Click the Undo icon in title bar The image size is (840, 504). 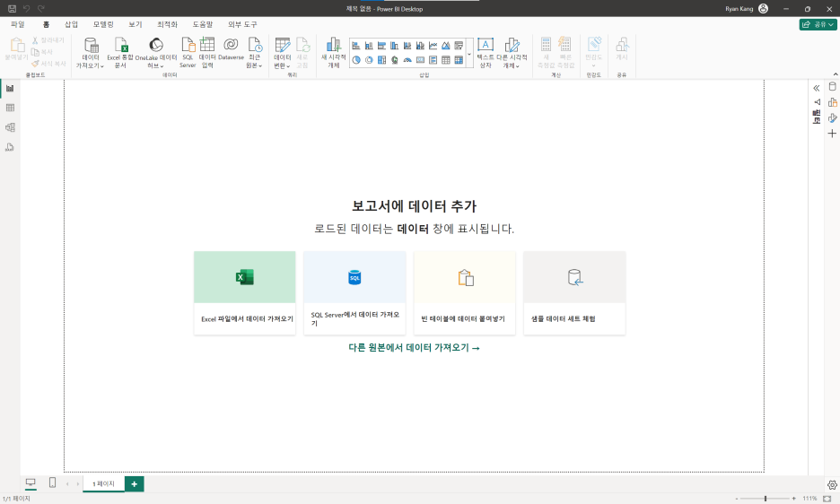[26, 9]
